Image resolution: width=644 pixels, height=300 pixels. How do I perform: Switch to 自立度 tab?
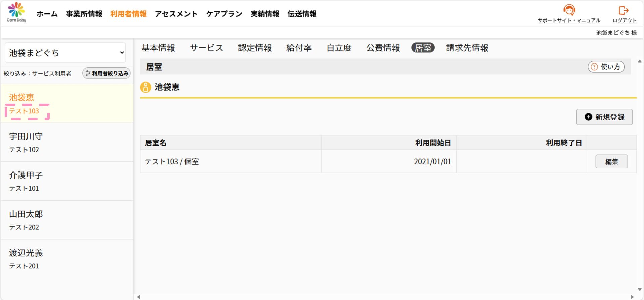click(339, 48)
